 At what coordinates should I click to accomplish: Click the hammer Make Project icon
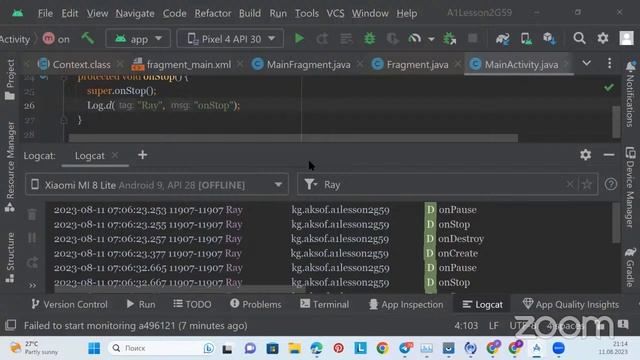click(87, 39)
